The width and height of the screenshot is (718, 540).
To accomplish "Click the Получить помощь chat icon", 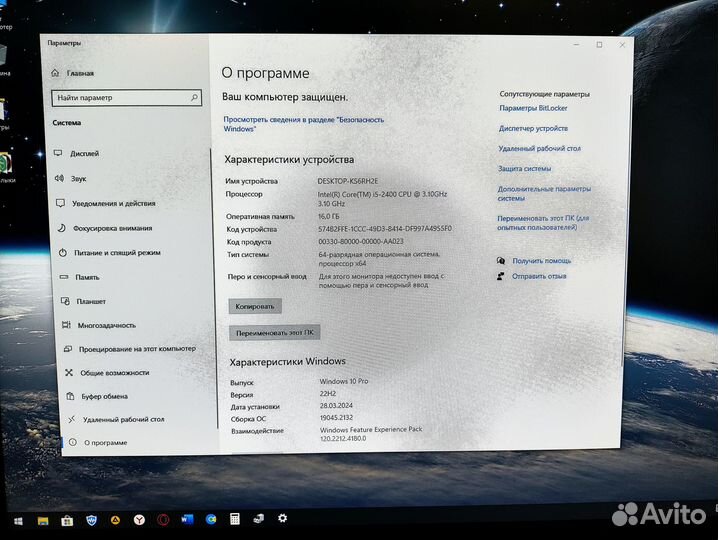I will 501,261.
